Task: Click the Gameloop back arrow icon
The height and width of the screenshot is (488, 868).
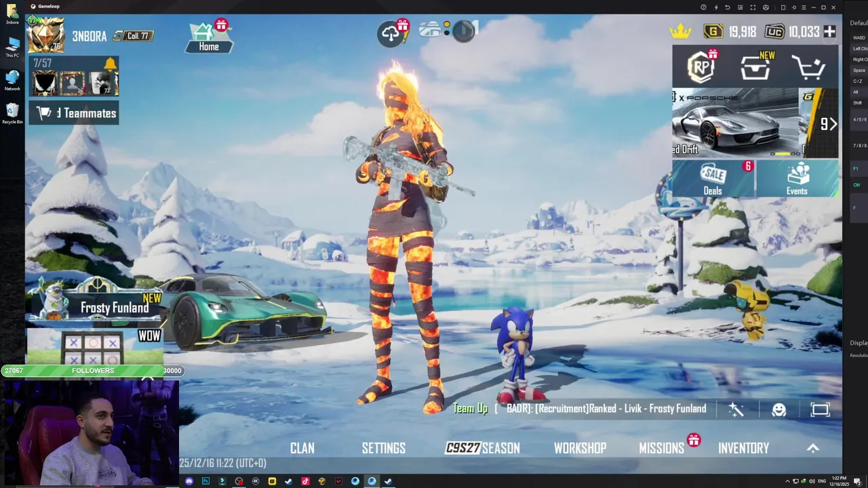Action: click(x=728, y=7)
